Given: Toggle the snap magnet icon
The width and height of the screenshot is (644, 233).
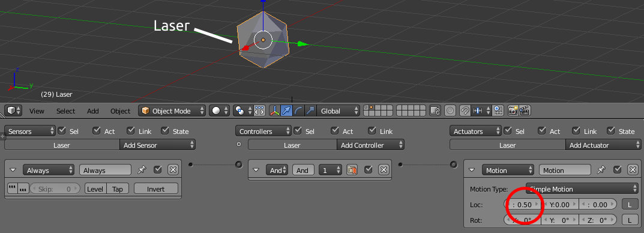Looking at the screenshot, I should point(465,111).
